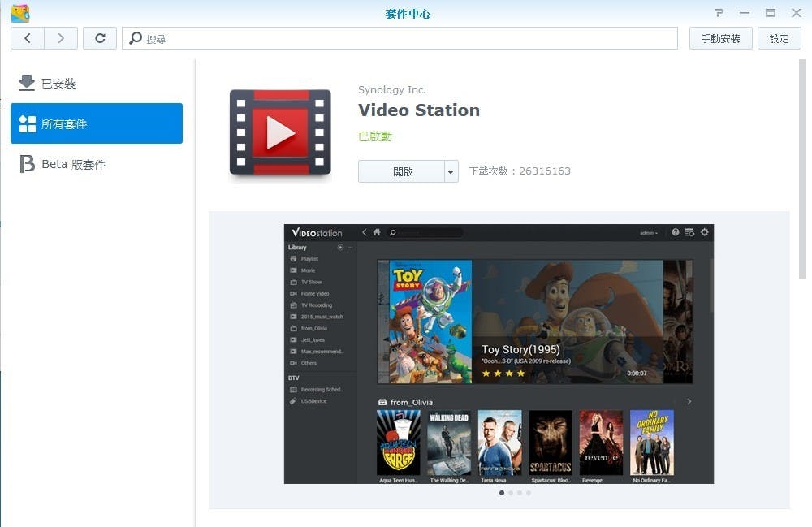Expand the dropdown arrow beside 開啟

click(x=451, y=171)
